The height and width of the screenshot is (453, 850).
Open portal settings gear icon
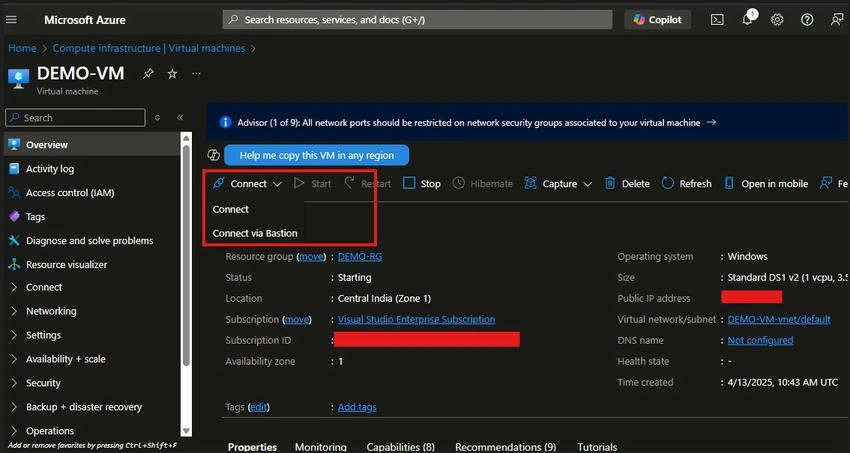(777, 20)
